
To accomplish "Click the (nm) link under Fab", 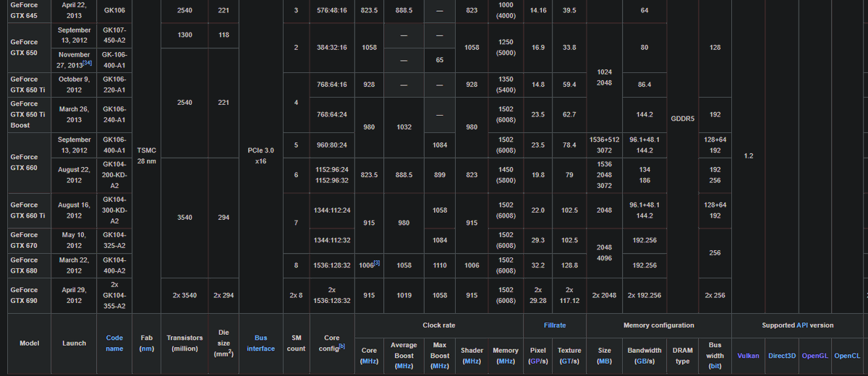I will point(146,349).
